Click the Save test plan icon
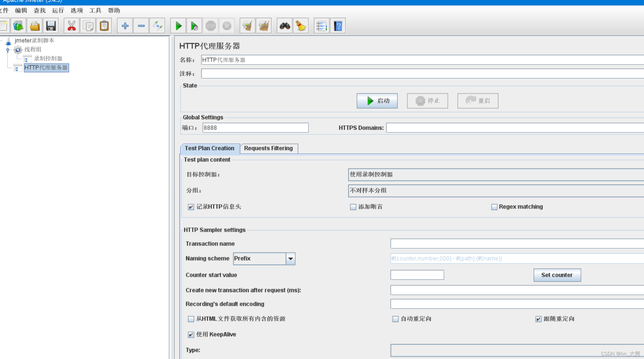 [x=51, y=25]
